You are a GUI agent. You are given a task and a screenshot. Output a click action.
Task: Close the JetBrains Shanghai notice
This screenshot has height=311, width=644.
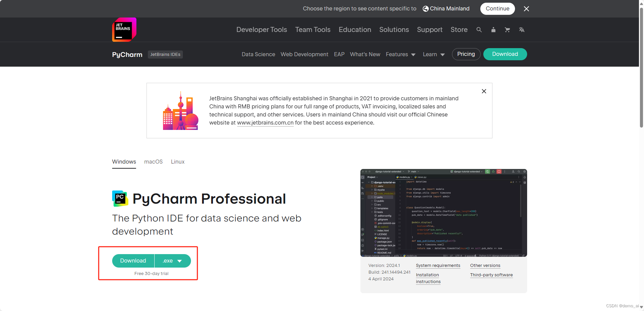point(484,91)
